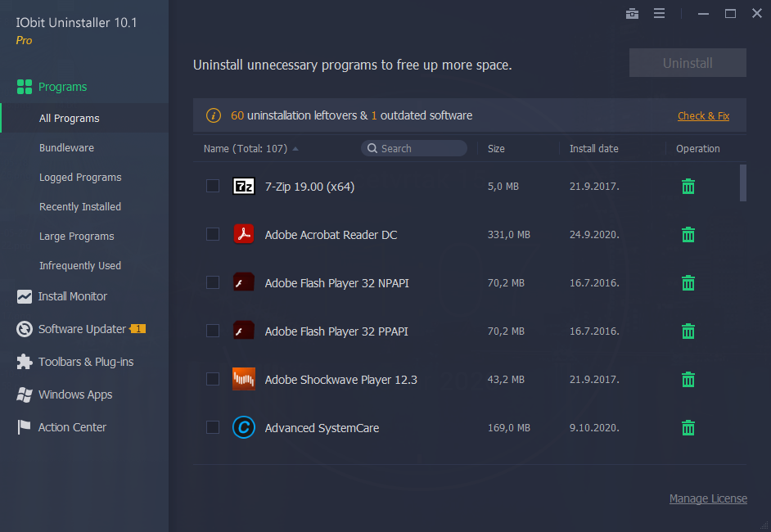Open the hamburger options menu
This screenshot has height=532, width=771.
click(659, 13)
